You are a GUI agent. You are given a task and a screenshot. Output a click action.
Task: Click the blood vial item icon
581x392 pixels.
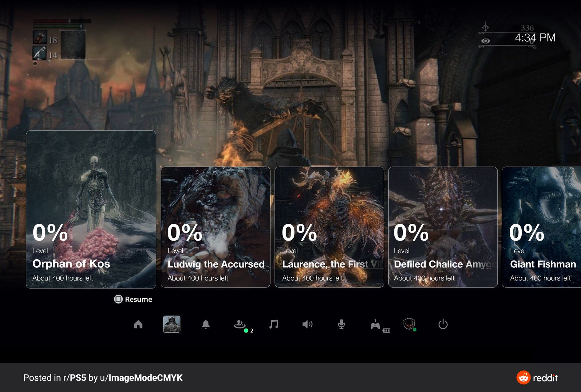point(40,37)
